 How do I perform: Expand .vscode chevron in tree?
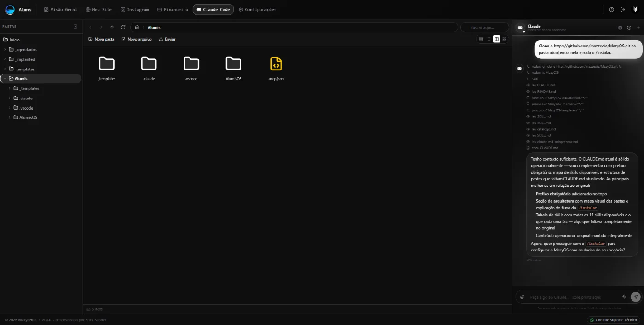point(10,108)
